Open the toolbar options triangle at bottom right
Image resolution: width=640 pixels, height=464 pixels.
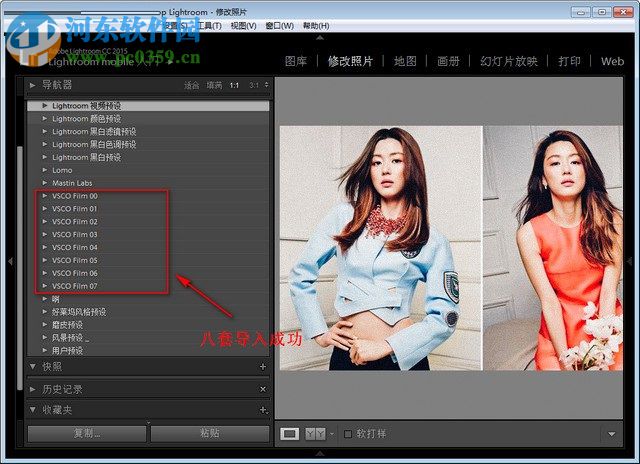pyautogui.click(x=610, y=434)
